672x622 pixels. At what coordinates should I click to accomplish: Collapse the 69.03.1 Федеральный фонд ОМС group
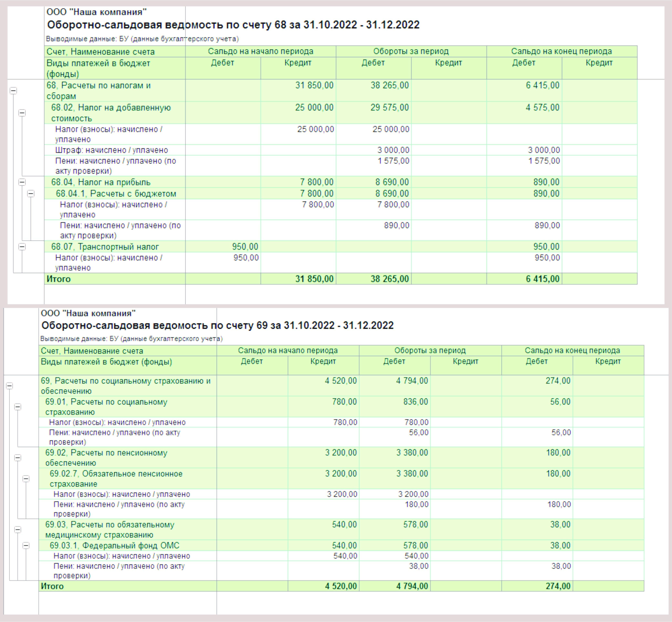(26, 546)
